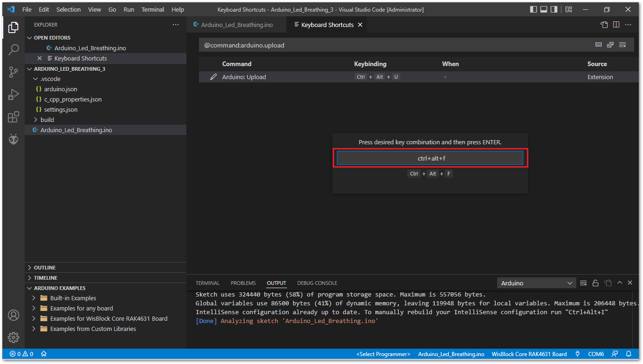Open the Help menu

[178, 9]
